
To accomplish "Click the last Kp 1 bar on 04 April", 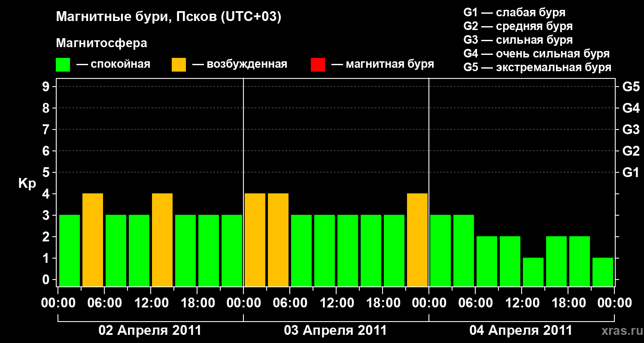I will [603, 272].
